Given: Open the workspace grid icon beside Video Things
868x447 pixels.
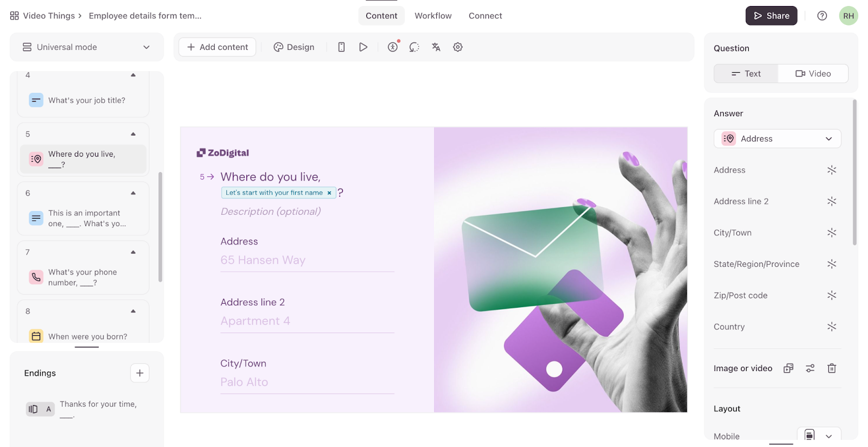Looking at the screenshot, I should (x=15, y=16).
